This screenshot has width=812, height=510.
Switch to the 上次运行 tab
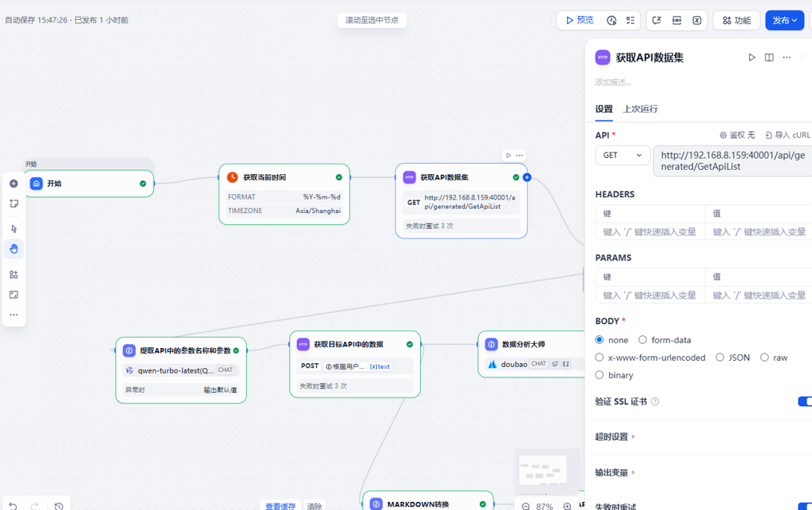[640, 109]
